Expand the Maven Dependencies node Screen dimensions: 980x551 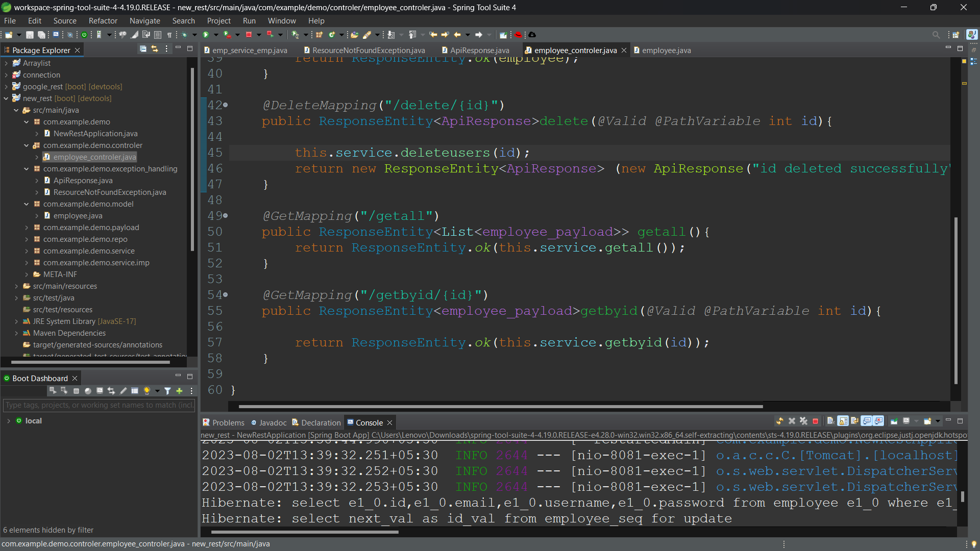[16, 333]
